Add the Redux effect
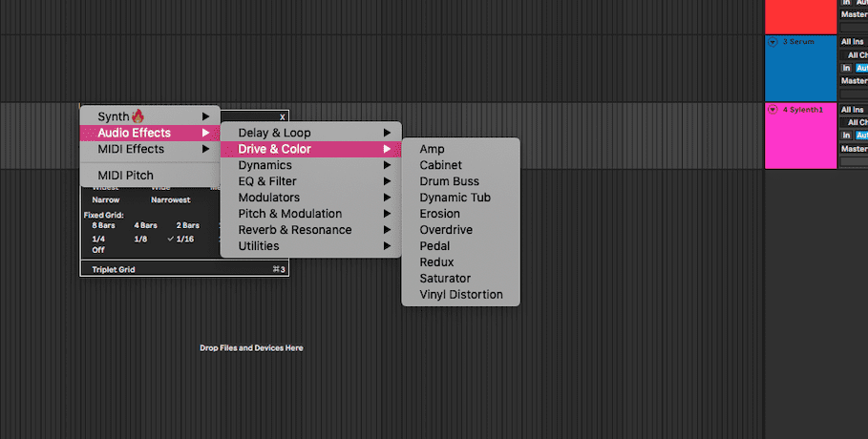This screenshot has height=439, width=868. coord(460,261)
